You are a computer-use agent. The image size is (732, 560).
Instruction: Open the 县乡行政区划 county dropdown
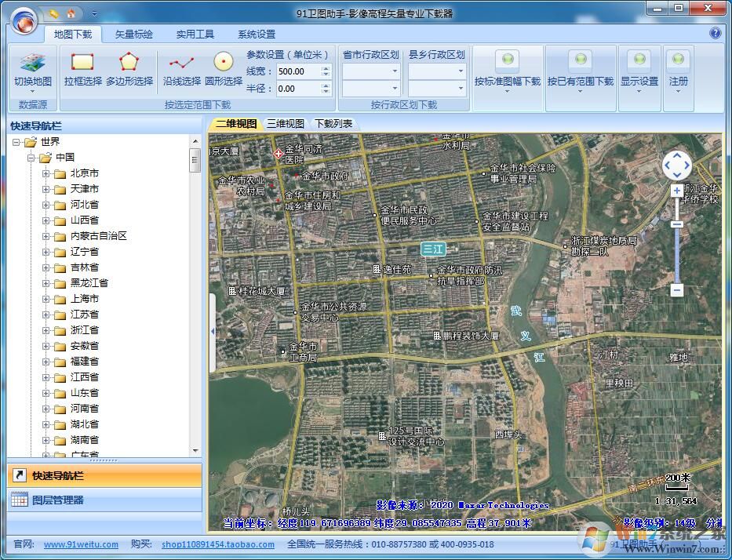(x=436, y=71)
